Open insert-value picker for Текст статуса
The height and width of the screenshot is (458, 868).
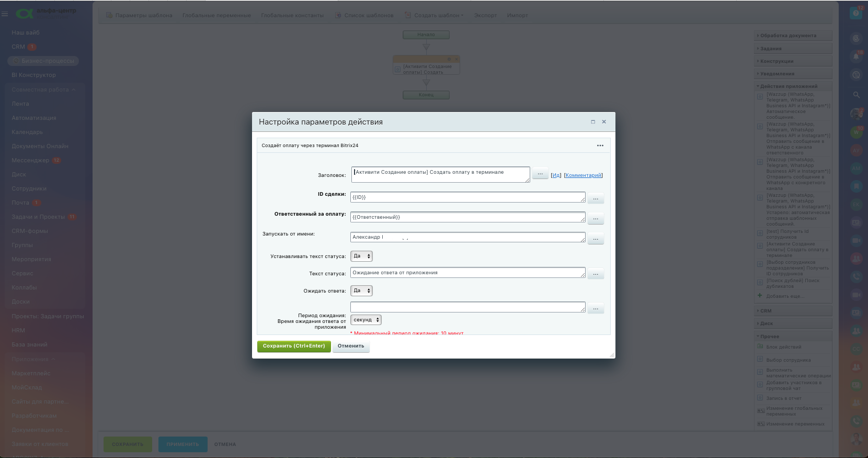tap(596, 273)
